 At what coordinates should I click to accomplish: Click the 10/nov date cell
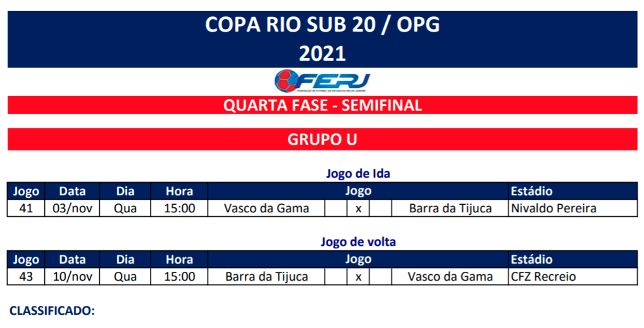(x=72, y=276)
